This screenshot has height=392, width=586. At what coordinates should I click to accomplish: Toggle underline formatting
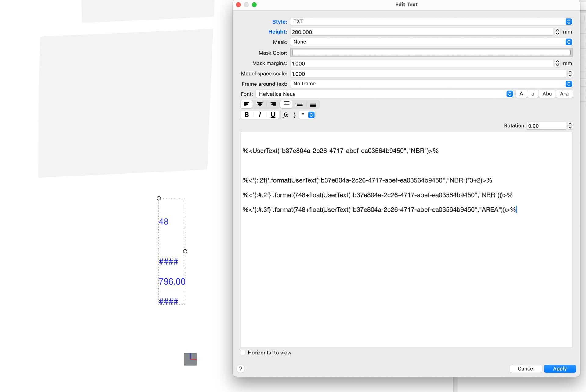[x=273, y=115]
